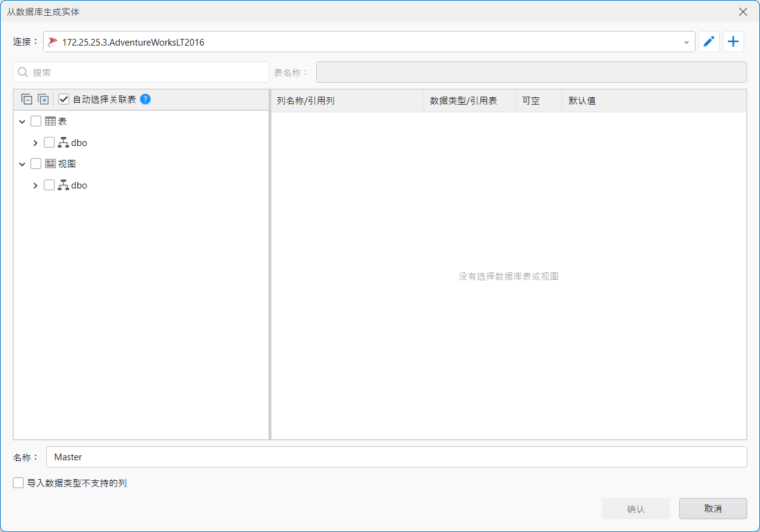
Task: Click the blue plus icon to add a connection
Action: pyautogui.click(x=733, y=41)
